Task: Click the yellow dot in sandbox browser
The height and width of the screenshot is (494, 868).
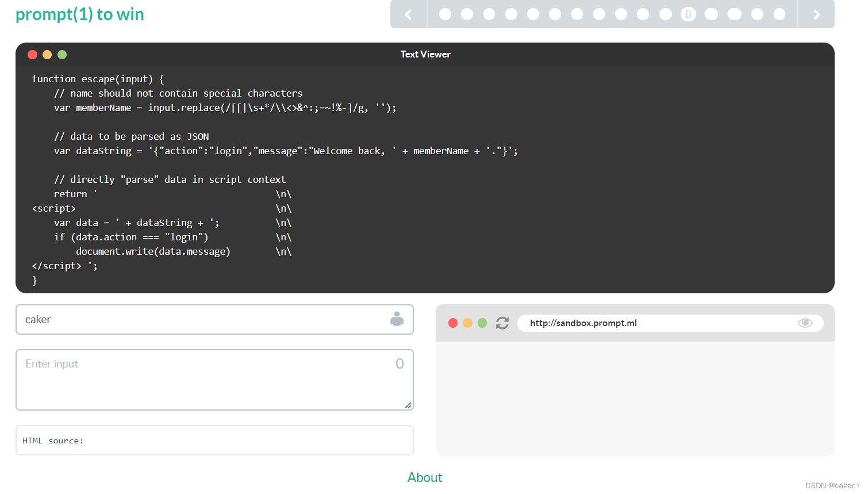Action: 467,323
